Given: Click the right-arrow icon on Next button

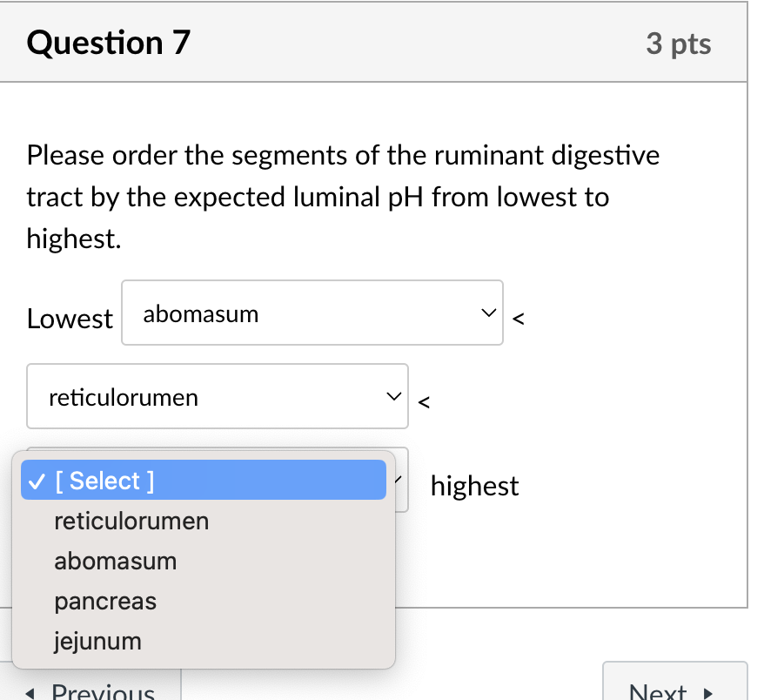Looking at the screenshot, I should click(707, 692).
